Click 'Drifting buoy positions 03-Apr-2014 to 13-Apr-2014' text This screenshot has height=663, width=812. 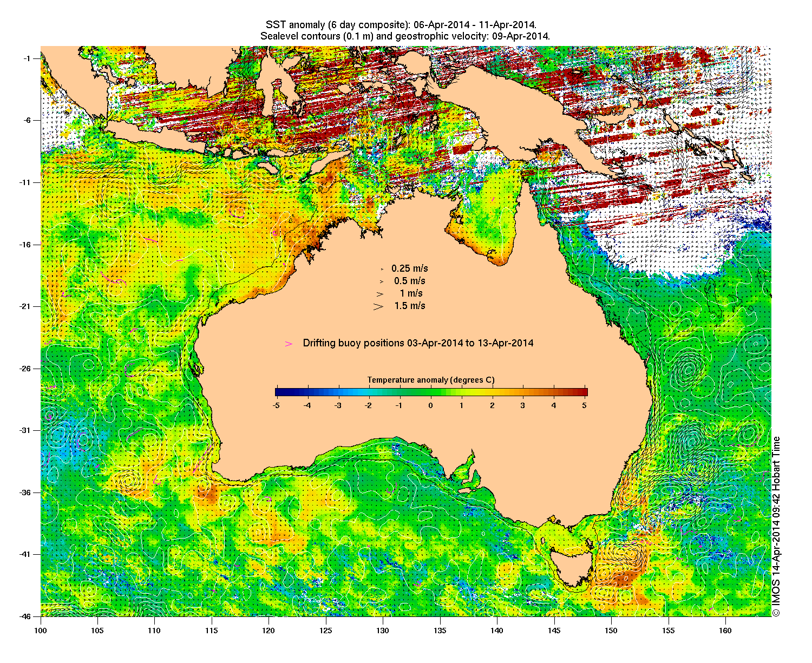click(418, 343)
